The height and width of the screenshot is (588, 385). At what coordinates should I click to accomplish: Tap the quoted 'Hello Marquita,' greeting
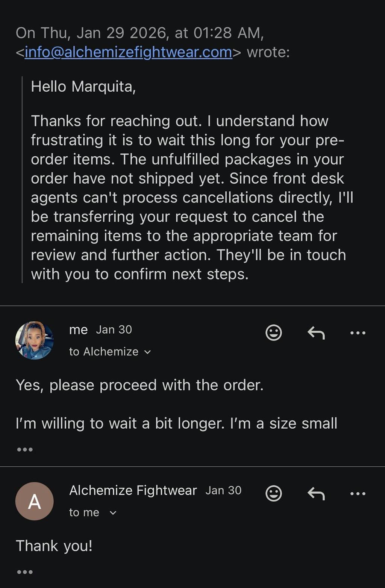pos(83,87)
